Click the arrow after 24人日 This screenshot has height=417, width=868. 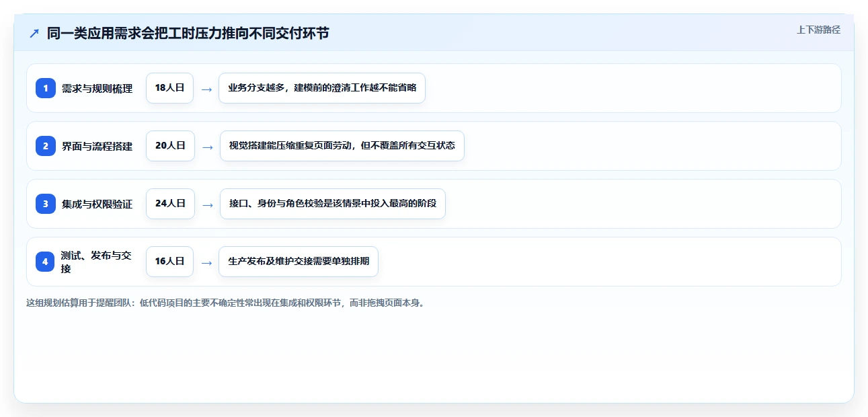click(207, 204)
